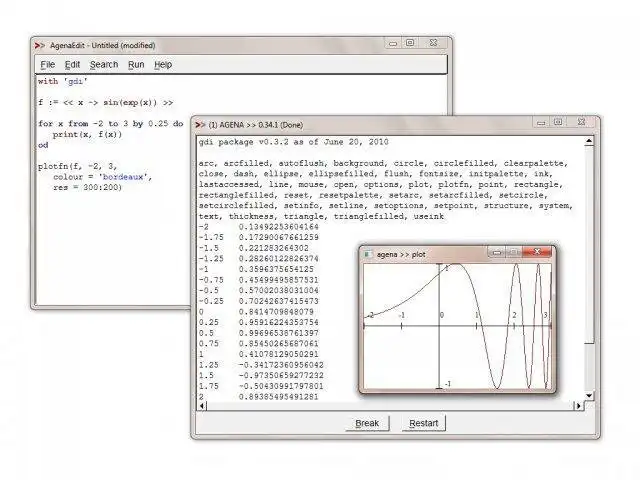Click the "colour = 'bordeaux'" line

tap(102, 177)
